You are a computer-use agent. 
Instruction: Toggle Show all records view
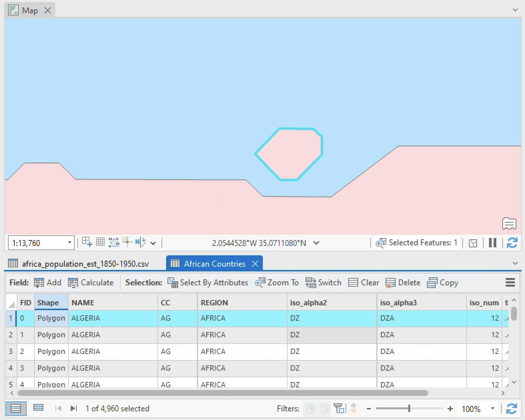tap(16, 408)
